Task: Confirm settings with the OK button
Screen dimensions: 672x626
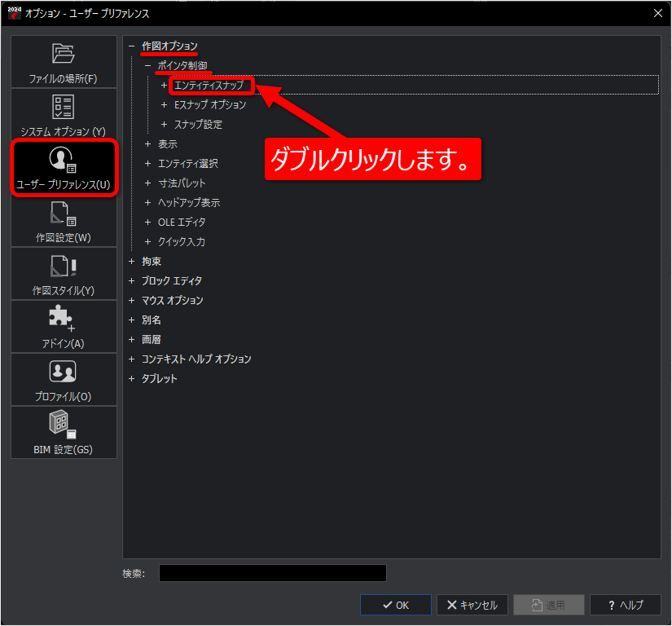Action: coord(395,604)
